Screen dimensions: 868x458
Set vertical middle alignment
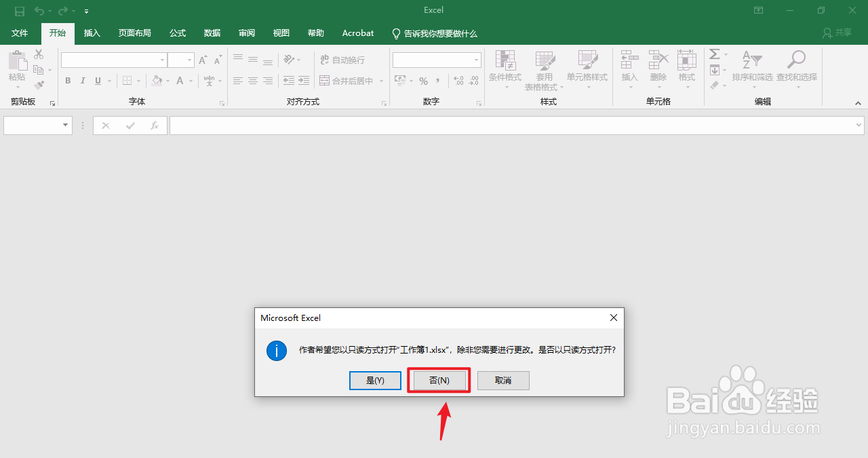(252, 60)
